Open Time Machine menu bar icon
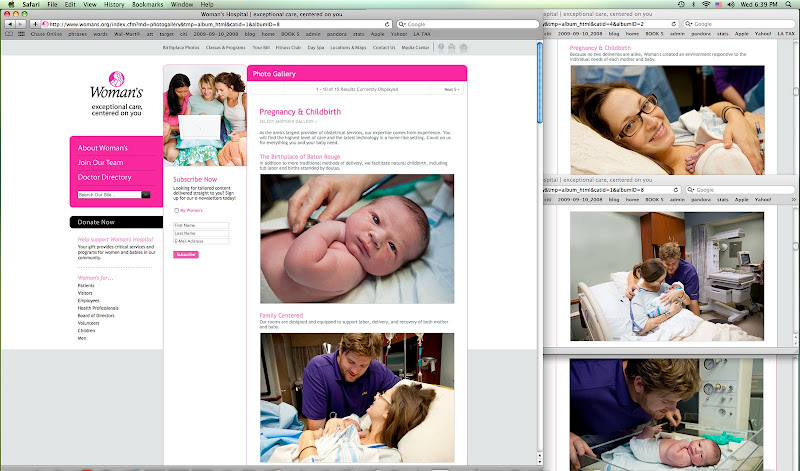This screenshot has width=800, height=471. (681, 4)
